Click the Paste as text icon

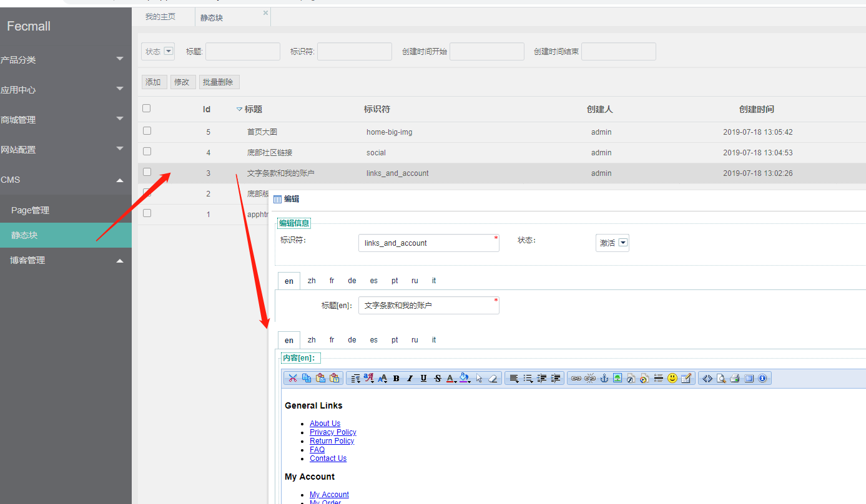pos(335,378)
